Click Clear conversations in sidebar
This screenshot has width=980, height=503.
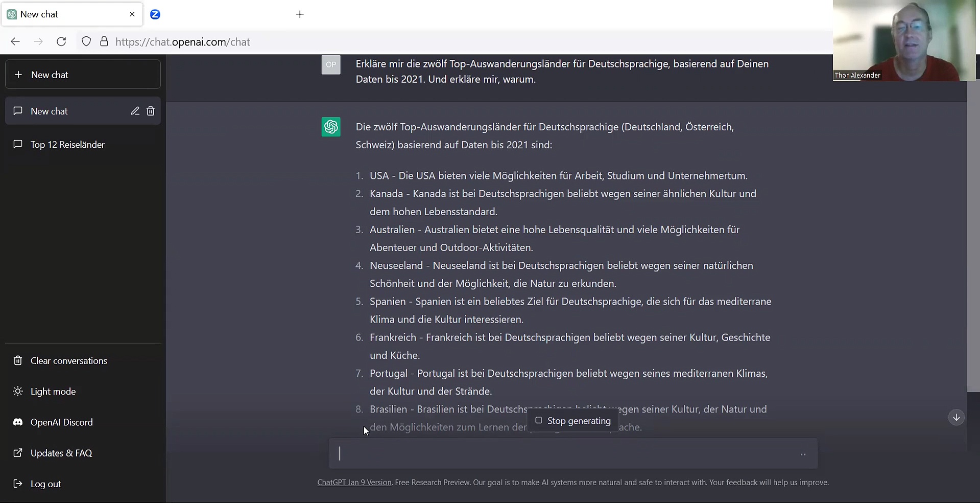(68, 361)
